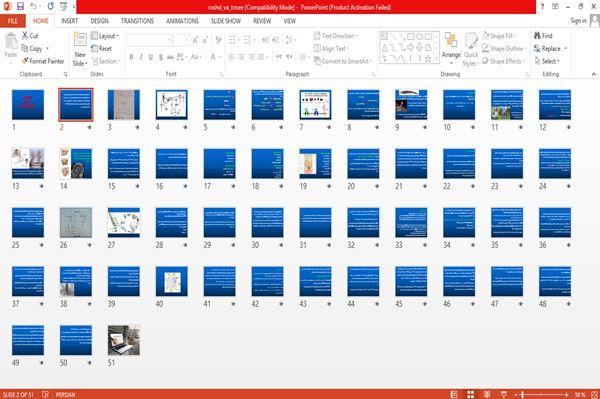This screenshot has height=399, width=600.
Task: Open the Arrange shapes tool
Action: click(x=451, y=47)
